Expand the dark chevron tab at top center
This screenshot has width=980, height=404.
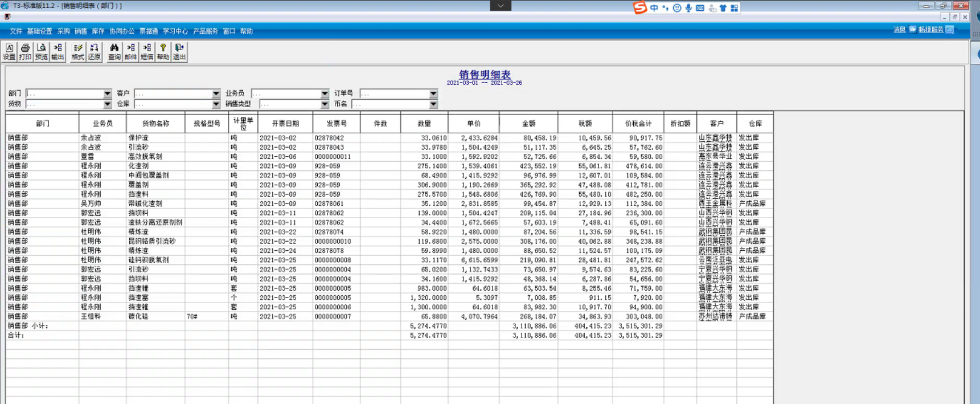pyautogui.click(x=501, y=6)
